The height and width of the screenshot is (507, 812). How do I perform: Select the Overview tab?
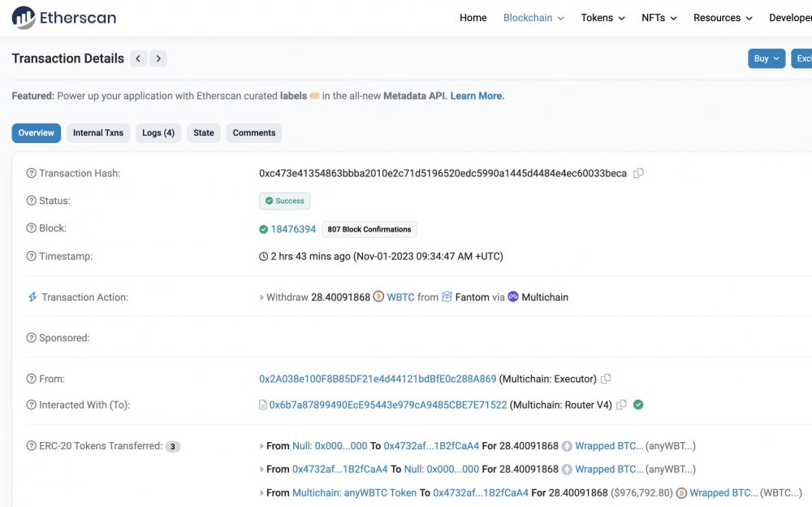coord(37,132)
